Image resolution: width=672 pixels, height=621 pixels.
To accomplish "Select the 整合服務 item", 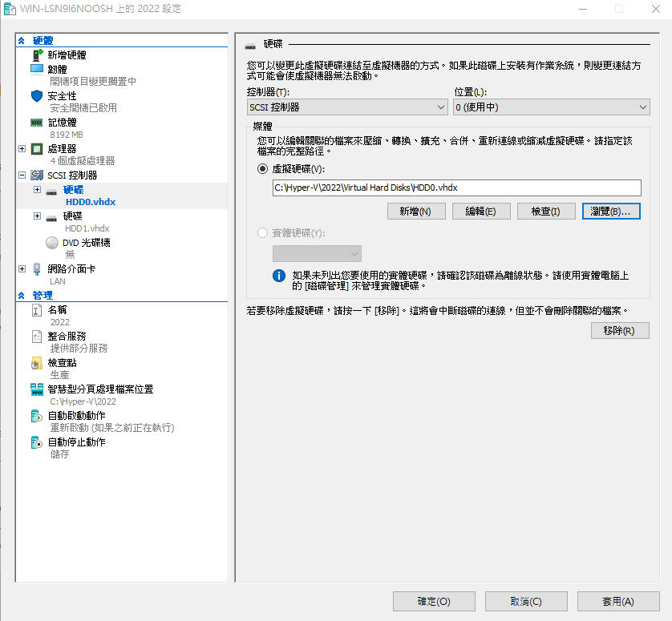I will click(x=67, y=337).
